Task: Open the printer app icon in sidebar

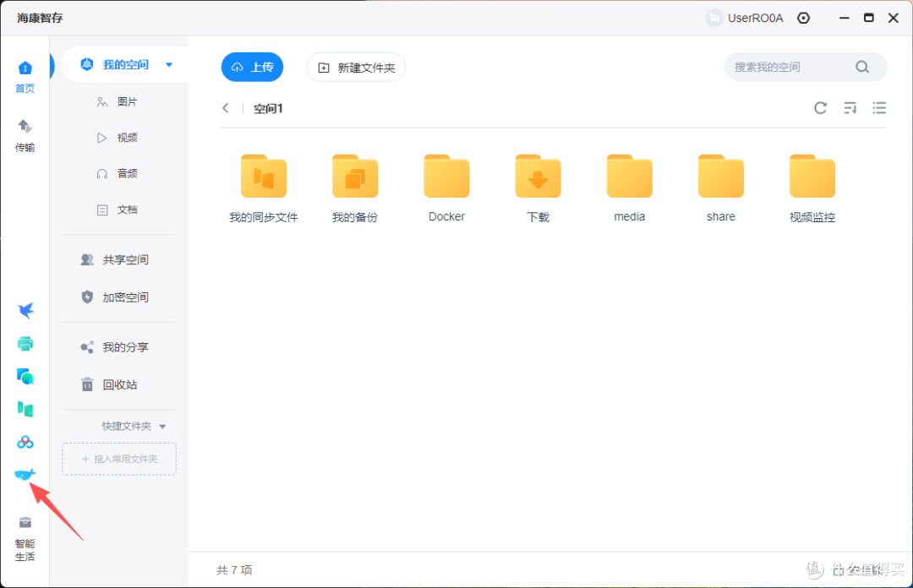Action: click(25, 344)
